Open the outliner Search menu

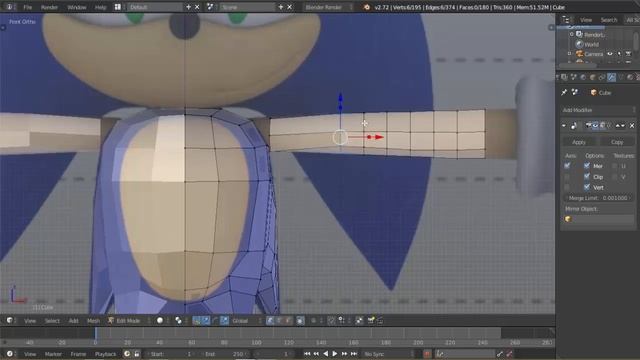click(x=609, y=20)
